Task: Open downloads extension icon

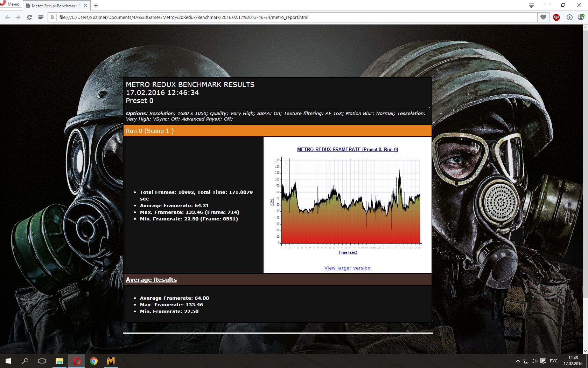Action: (x=569, y=17)
